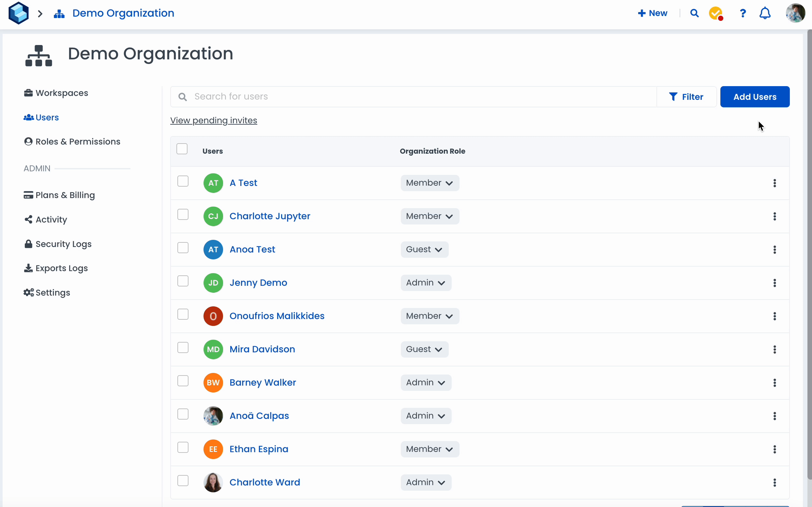
Task: Go to Roles & Permissions section
Action: coord(77,142)
